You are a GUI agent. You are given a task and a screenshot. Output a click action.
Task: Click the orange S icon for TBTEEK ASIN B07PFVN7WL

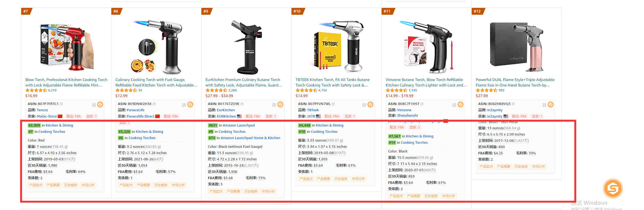[370, 104]
